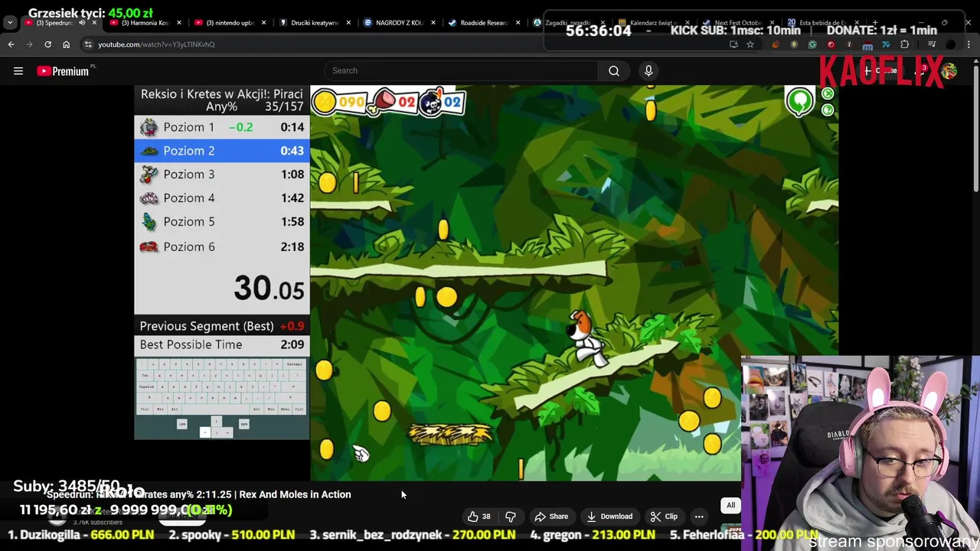Click the Poziom 4 split row

click(x=222, y=198)
